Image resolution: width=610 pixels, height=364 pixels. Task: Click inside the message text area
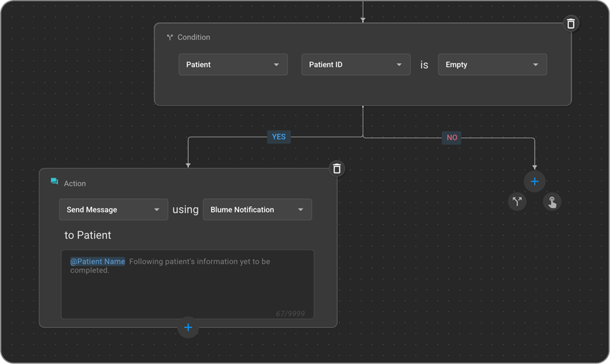(187, 291)
